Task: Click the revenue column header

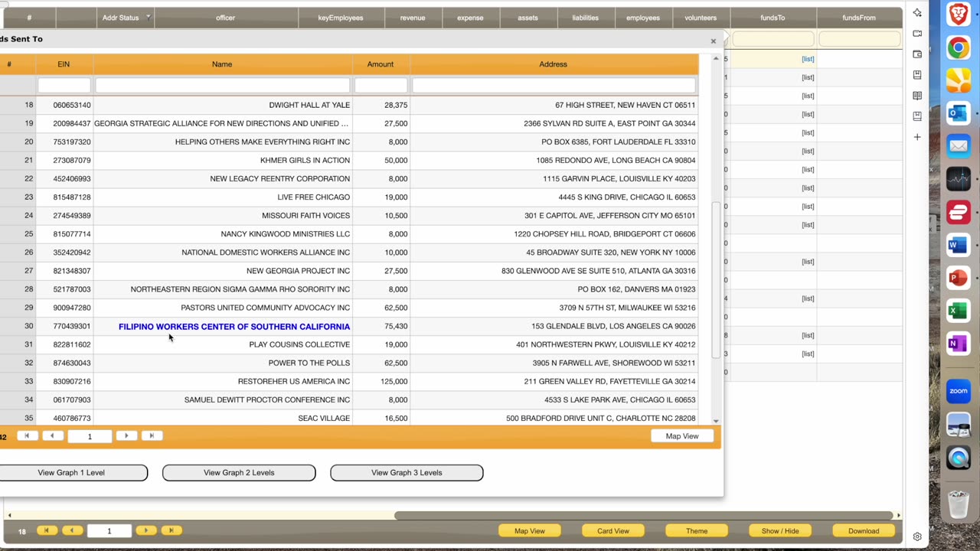Action: pos(413,18)
